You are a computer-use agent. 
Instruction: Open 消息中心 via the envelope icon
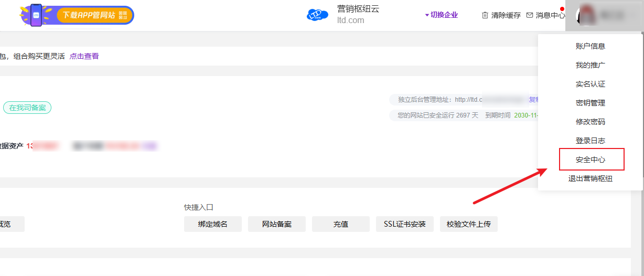coord(530,15)
